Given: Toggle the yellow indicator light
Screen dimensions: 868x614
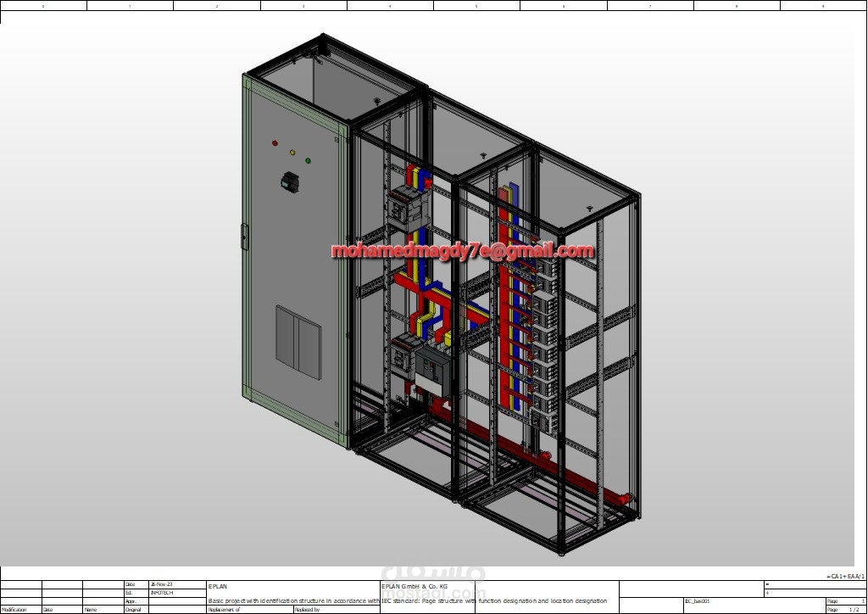Looking at the screenshot, I should [292, 153].
